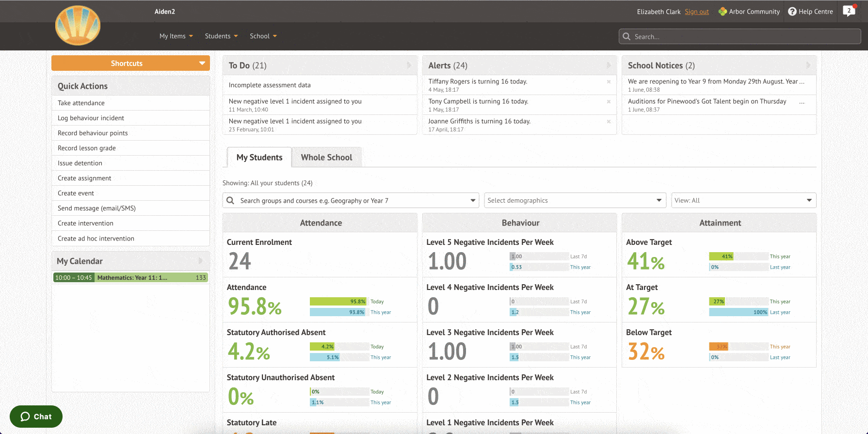Click the Arbor sunburst logo

(x=78, y=26)
